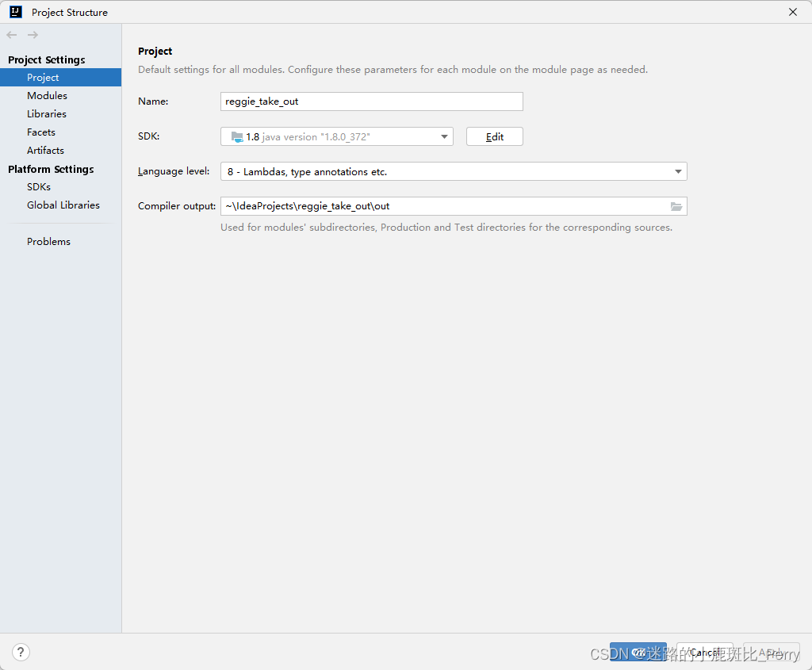812x670 pixels.
Task: Select SDKs under Platform Settings
Action: pos(38,186)
